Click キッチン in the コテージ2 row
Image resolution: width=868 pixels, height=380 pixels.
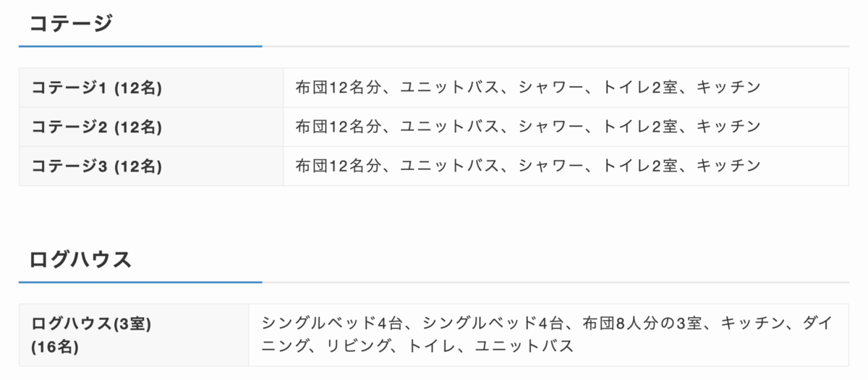[x=728, y=127]
